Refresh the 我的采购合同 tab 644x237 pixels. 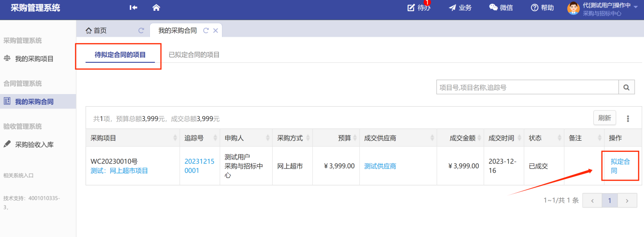(x=206, y=31)
